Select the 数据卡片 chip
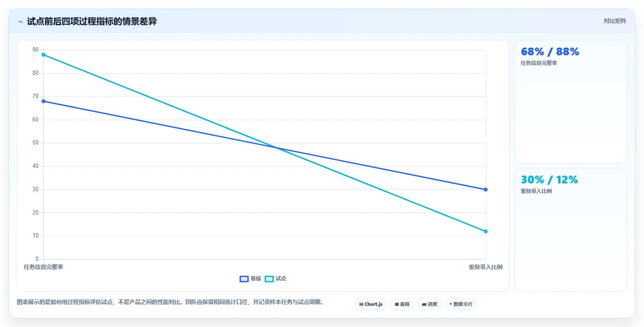 tap(461, 304)
